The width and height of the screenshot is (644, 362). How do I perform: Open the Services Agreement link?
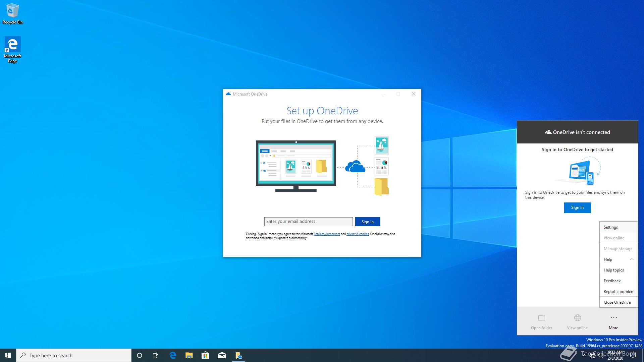[327, 234]
